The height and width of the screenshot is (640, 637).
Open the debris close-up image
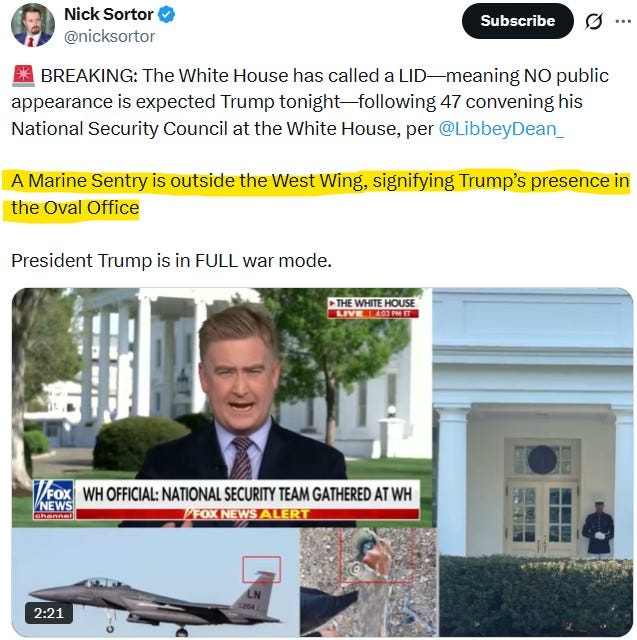pos(369,582)
